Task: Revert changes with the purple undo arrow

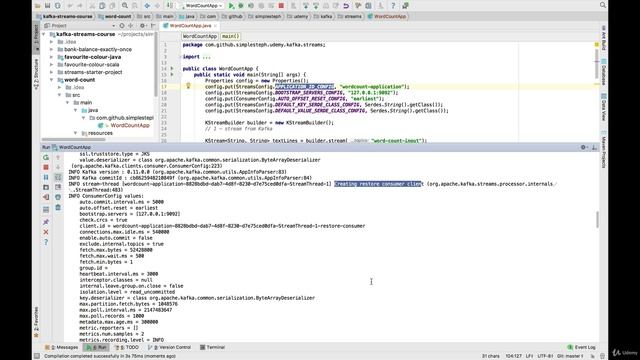Action: (x=346, y=6)
